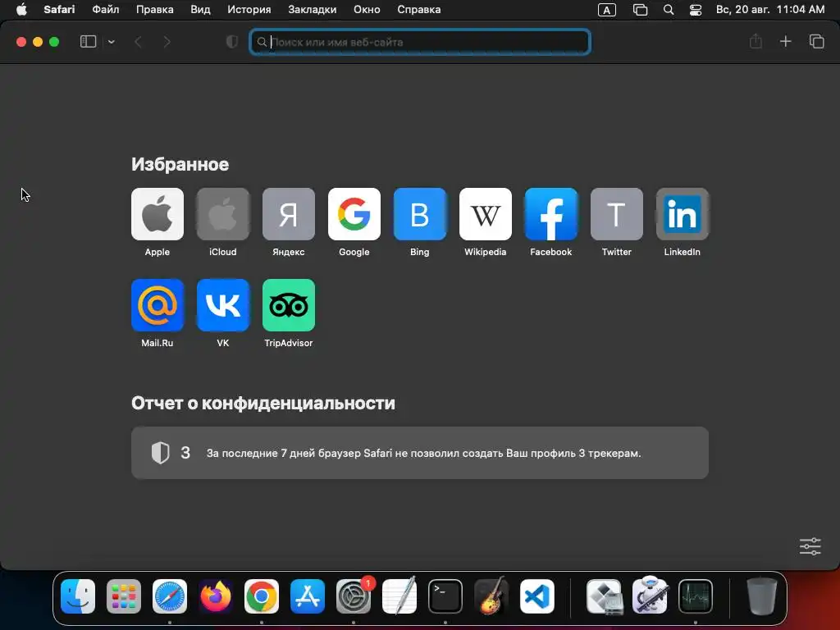Open a new tab with plus button
The width and height of the screenshot is (840, 630).
click(x=785, y=41)
